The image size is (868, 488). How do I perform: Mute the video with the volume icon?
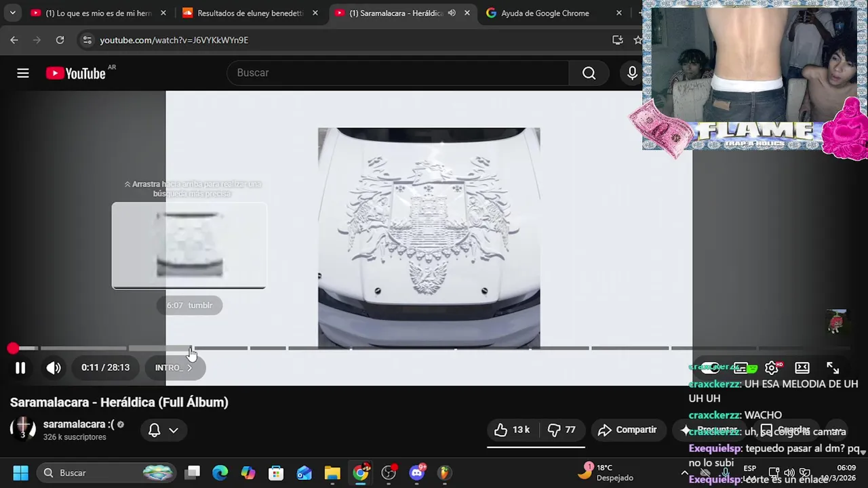(54, 367)
